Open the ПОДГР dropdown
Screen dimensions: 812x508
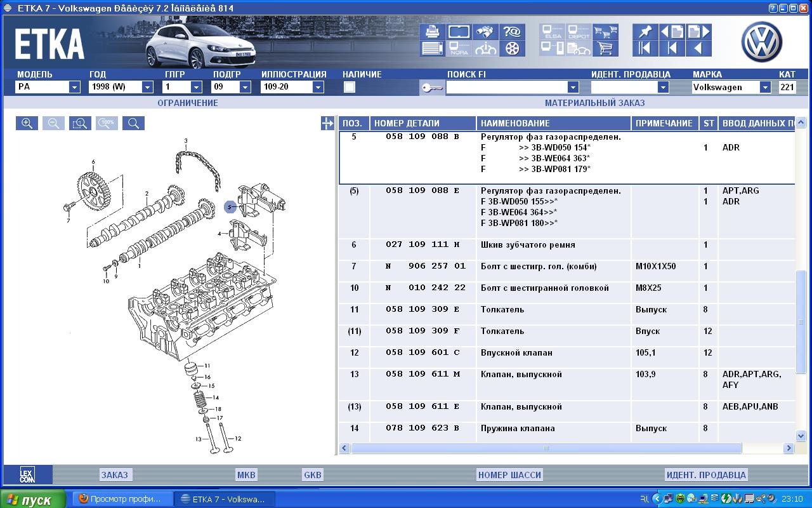click(245, 88)
